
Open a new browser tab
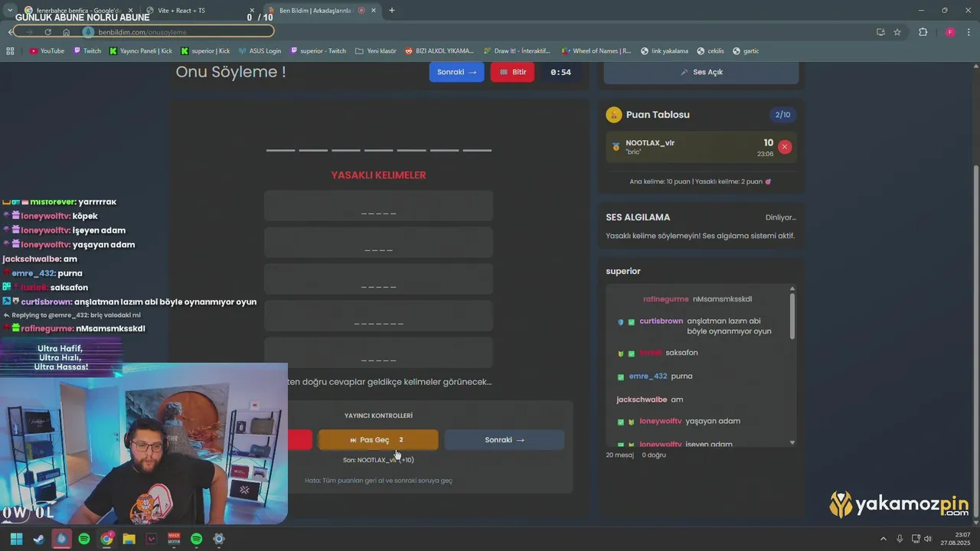392,10
